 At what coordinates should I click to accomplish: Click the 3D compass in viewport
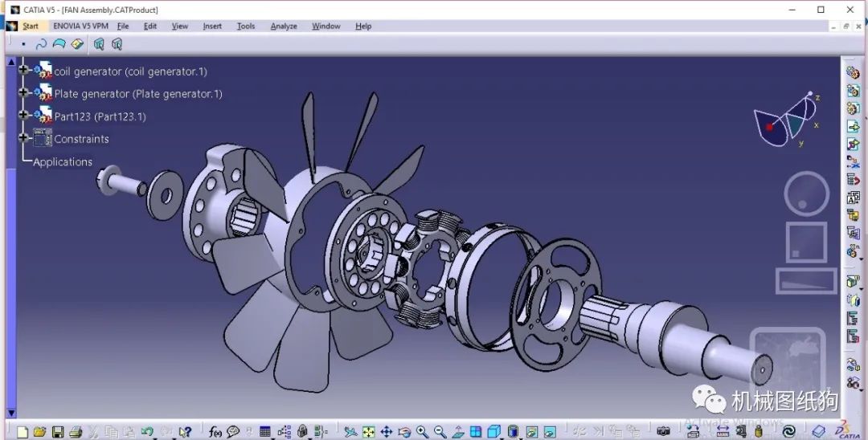(x=786, y=120)
